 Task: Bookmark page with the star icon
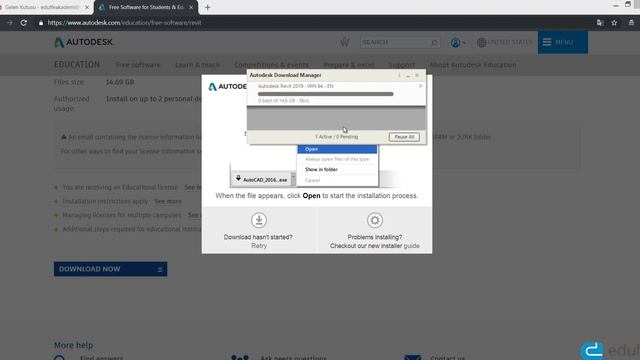coord(614,23)
